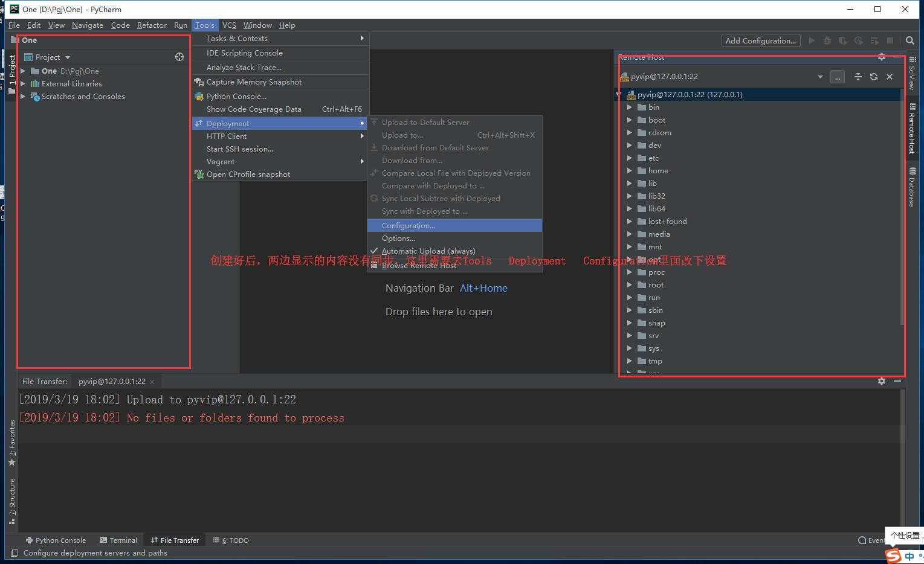The image size is (924, 564).
Task: Click the Sogou input method S icon
Action: (x=893, y=556)
